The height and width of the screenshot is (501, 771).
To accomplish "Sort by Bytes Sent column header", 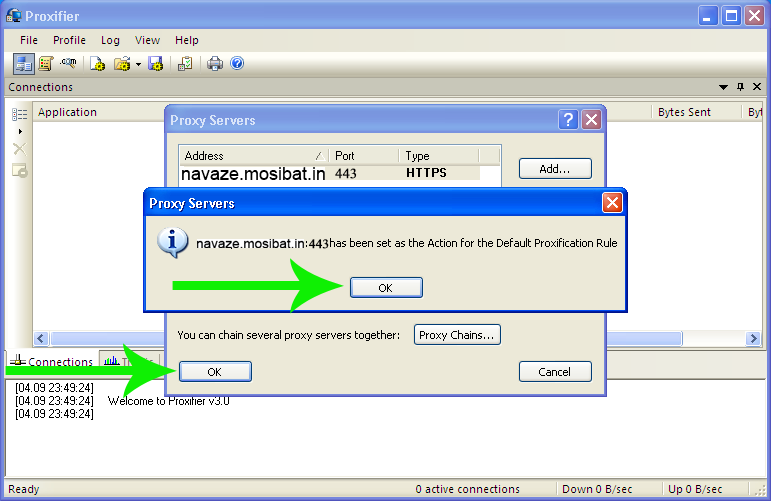I will [x=696, y=112].
